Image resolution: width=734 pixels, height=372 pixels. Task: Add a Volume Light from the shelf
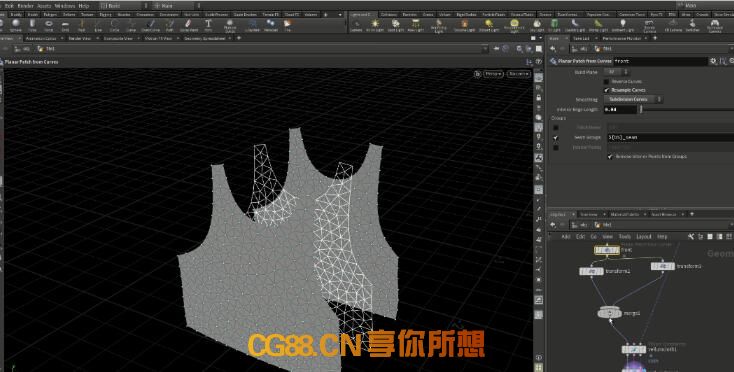click(x=464, y=25)
